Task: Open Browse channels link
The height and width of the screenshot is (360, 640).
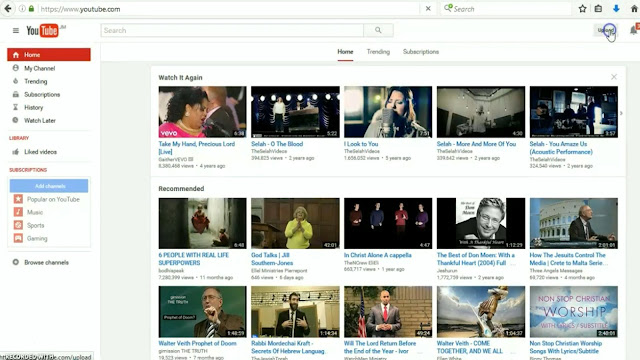Action: pyautogui.click(x=46, y=262)
